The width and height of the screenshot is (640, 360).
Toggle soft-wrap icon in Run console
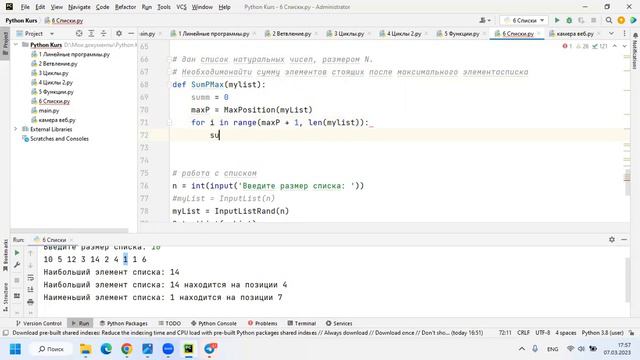coord(31,278)
